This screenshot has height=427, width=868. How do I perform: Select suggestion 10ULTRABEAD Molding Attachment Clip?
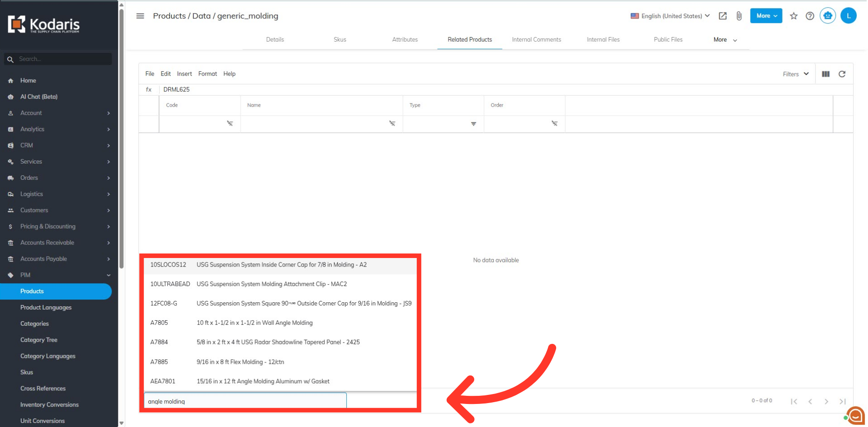tap(280, 284)
